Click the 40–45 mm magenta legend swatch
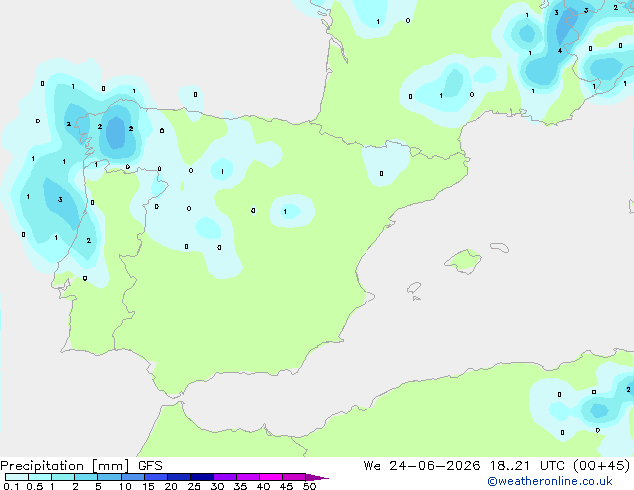Screen dimensions: 634x490 (271, 477)
